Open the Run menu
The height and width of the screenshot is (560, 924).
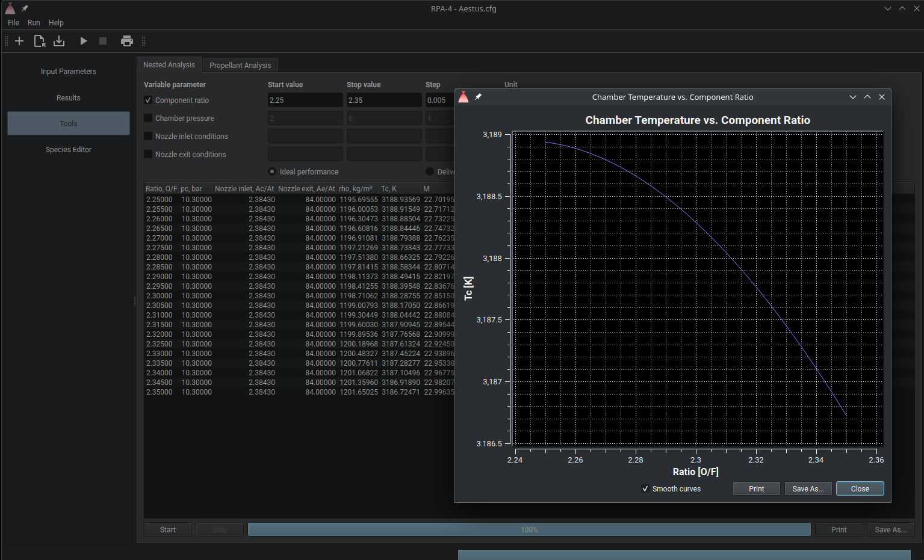tap(34, 23)
